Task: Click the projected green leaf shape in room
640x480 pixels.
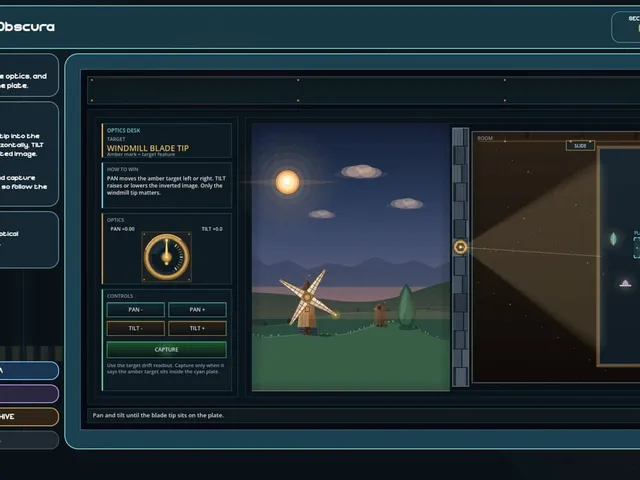Action: (x=613, y=239)
